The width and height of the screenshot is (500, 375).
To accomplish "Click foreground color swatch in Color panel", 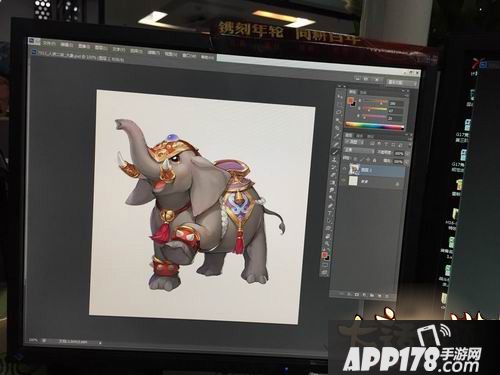I will pyautogui.click(x=350, y=100).
